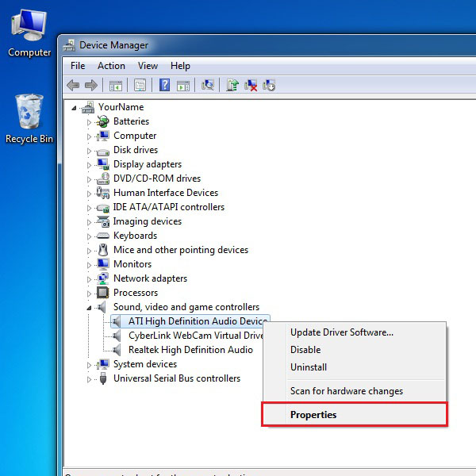The image size is (476, 476).
Task: Open the Help menu
Action: pos(180,66)
